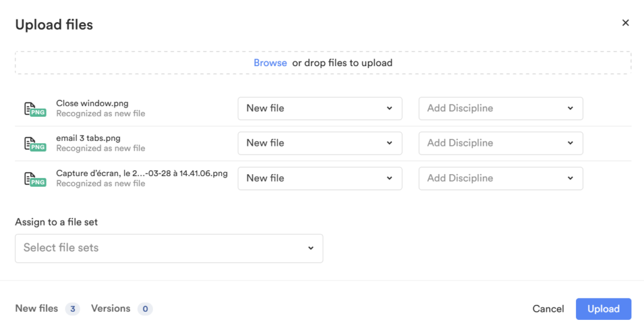This screenshot has height=330, width=644.
Task: Click the Capture d'écran file name
Action: coord(142,173)
